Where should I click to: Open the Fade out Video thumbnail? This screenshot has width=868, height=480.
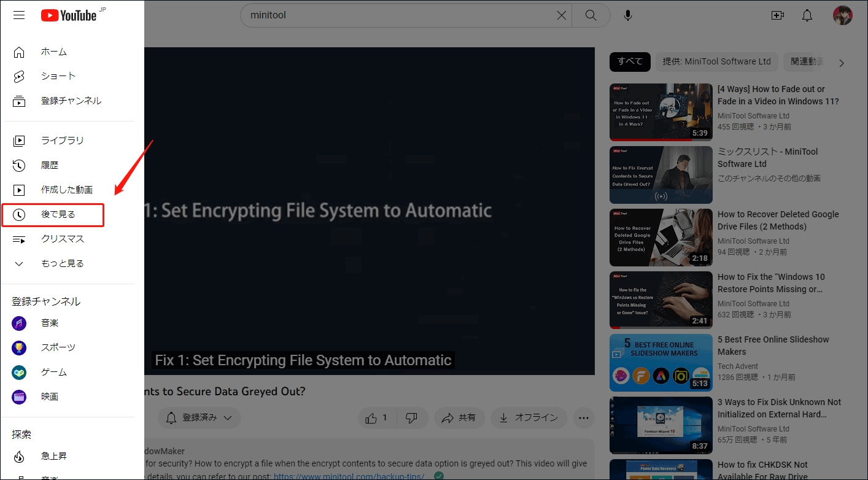click(x=661, y=112)
